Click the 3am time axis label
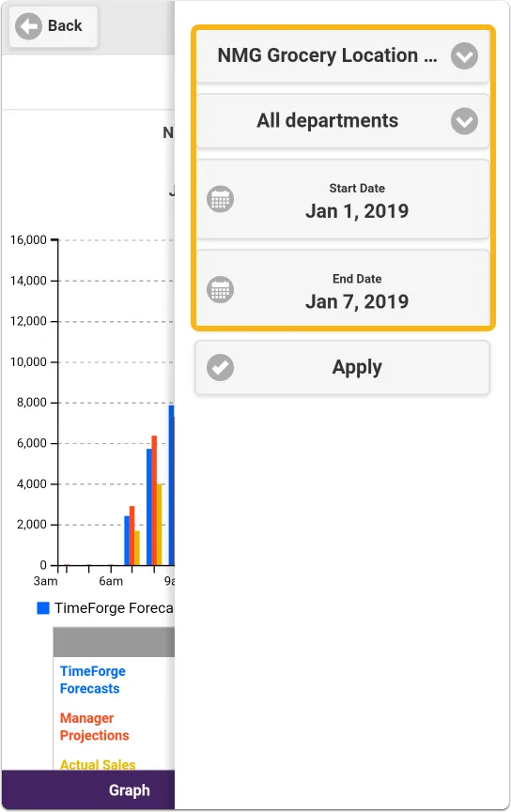511x812 pixels. click(46, 581)
